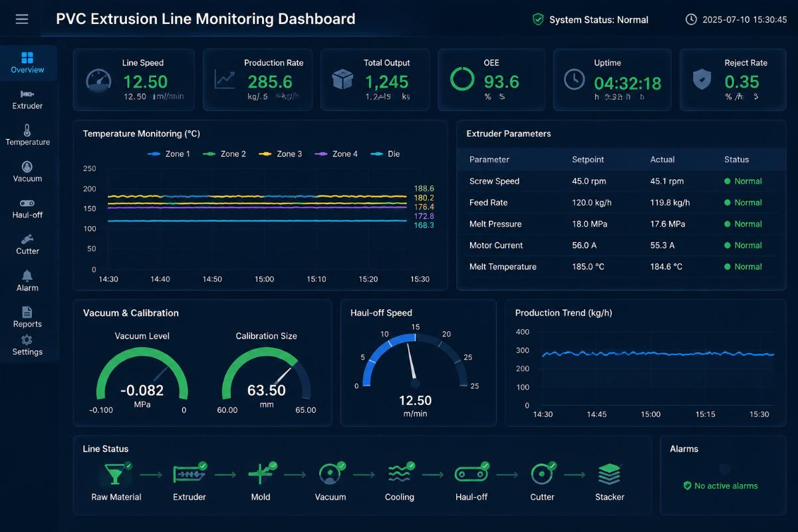Image resolution: width=798 pixels, height=532 pixels.
Task: Click the Stacker layers icon
Action: point(609,474)
